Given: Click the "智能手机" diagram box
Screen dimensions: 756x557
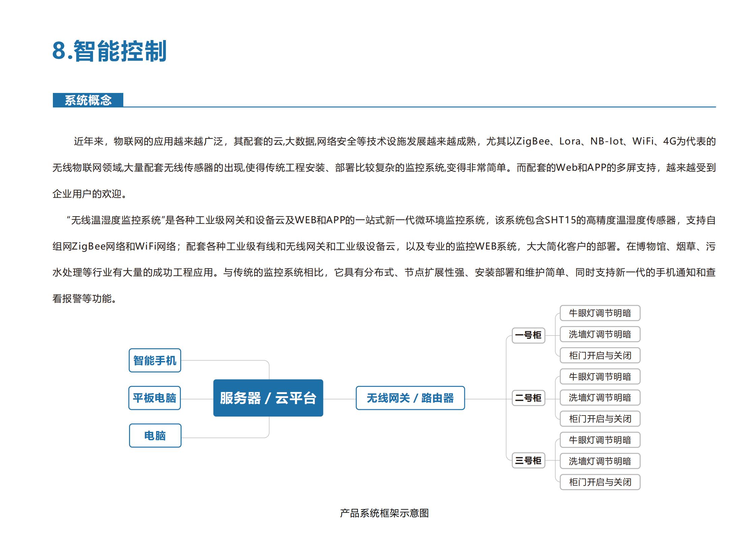Looking at the screenshot, I should point(155,360).
